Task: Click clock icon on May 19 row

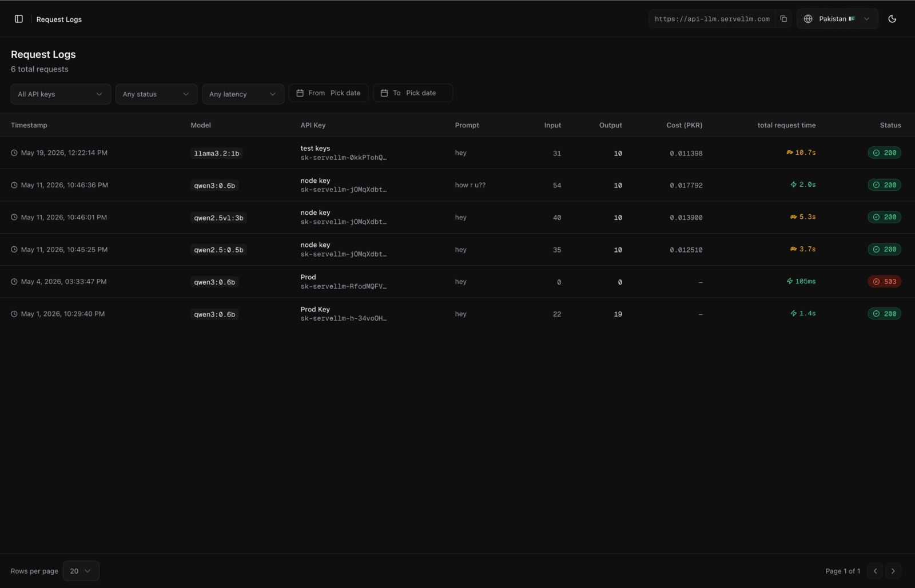Action: point(14,153)
